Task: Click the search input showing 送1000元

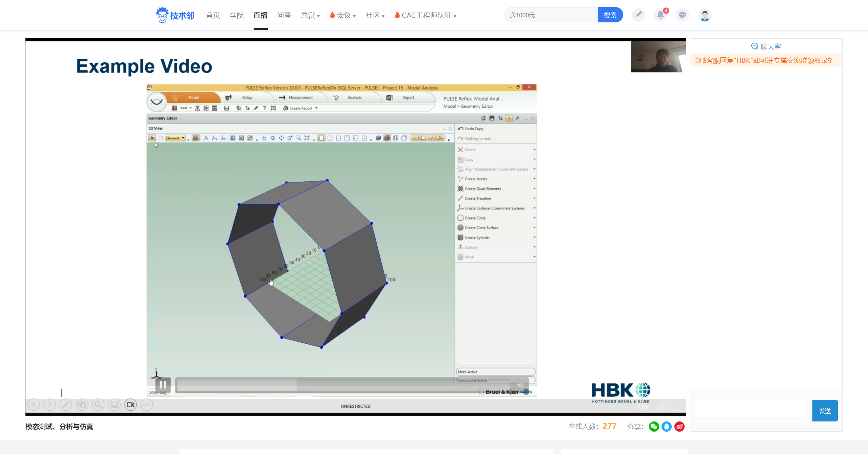Action: pyautogui.click(x=552, y=15)
